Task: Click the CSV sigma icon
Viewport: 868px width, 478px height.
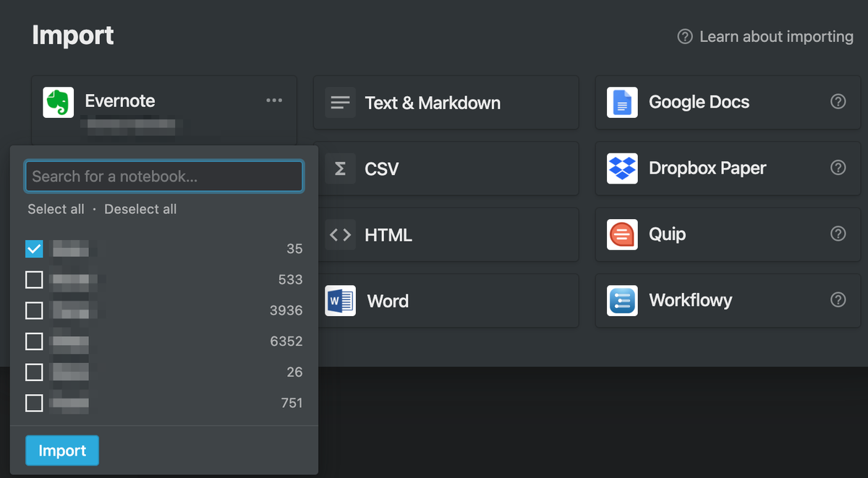Action: [340, 168]
